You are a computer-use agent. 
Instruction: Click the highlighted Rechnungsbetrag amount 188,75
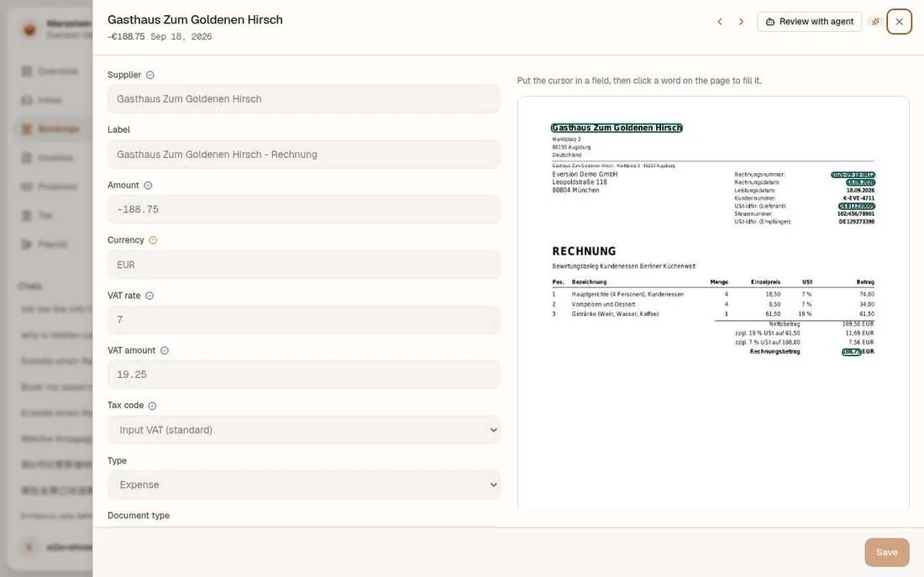coord(852,352)
